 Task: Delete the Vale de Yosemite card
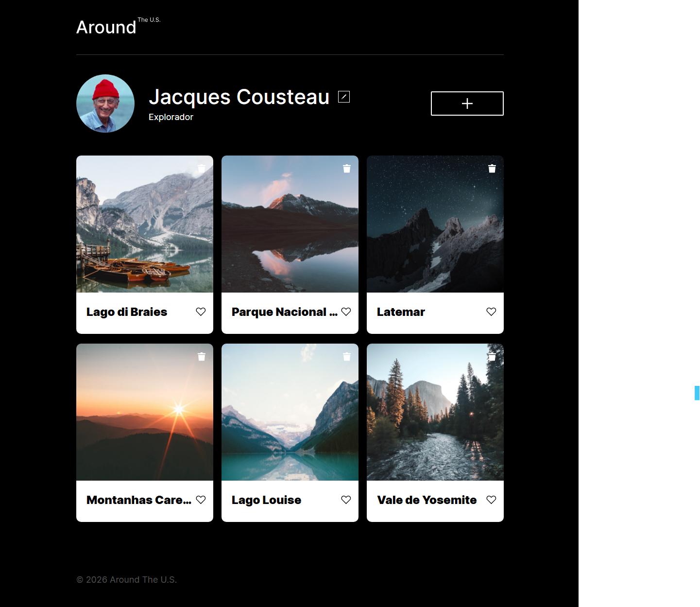pos(492,357)
